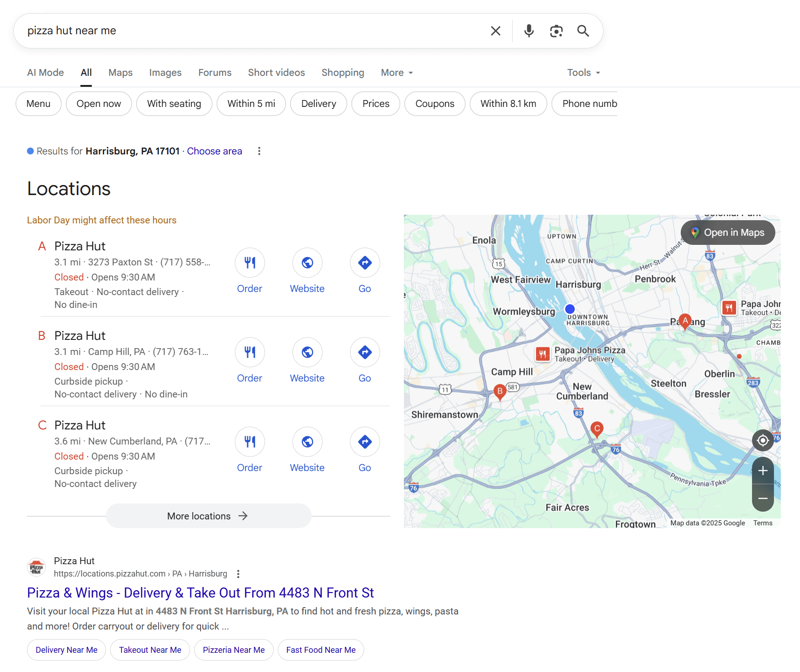Click map pin B near Camp Hill
The width and height of the screenshot is (800, 672).
click(500, 392)
